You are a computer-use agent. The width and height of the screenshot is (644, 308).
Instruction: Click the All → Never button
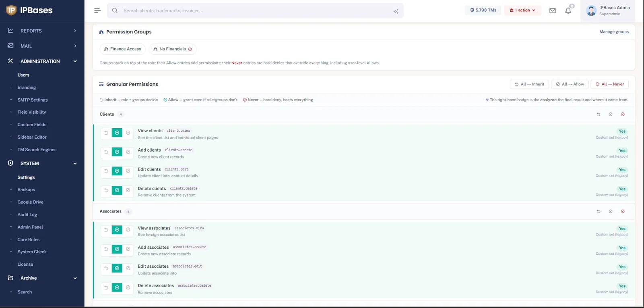[x=609, y=84]
